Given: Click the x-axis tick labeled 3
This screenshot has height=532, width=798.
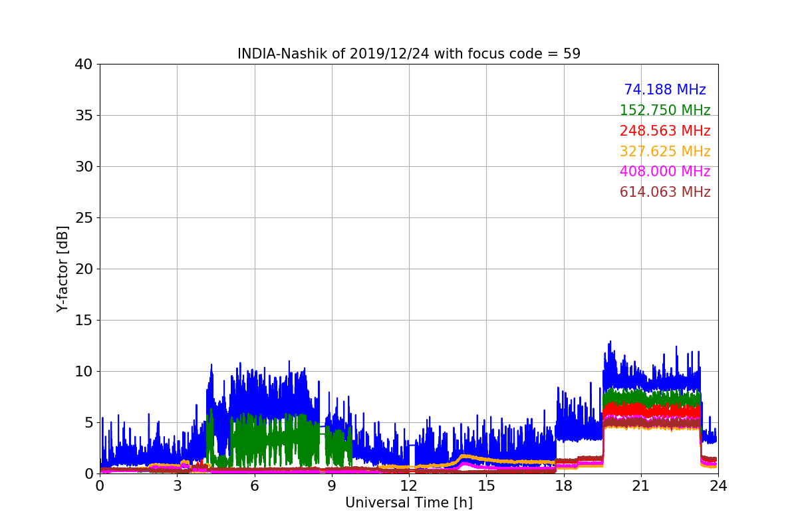Looking at the screenshot, I should tap(177, 486).
